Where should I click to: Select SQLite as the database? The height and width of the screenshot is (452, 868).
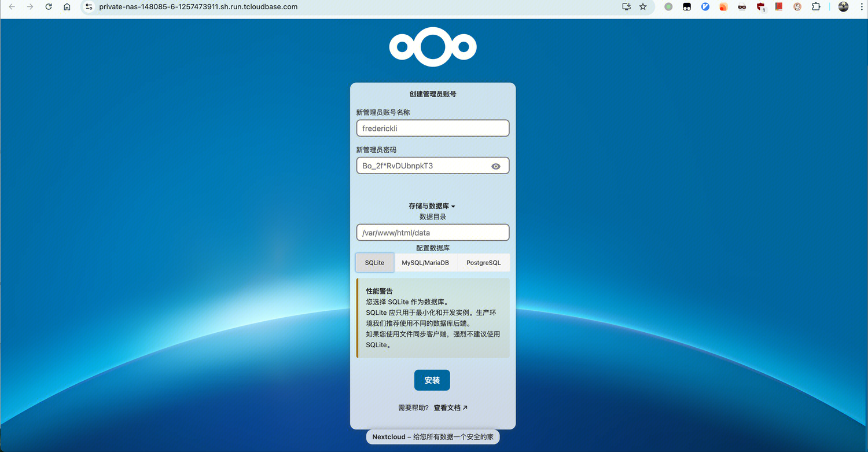click(x=374, y=263)
